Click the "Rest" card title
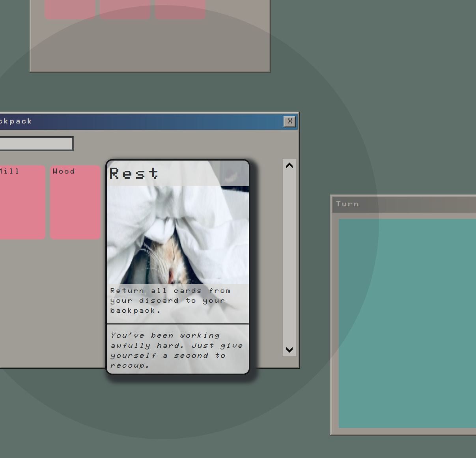Image resolution: width=476 pixels, height=458 pixels. point(134,174)
